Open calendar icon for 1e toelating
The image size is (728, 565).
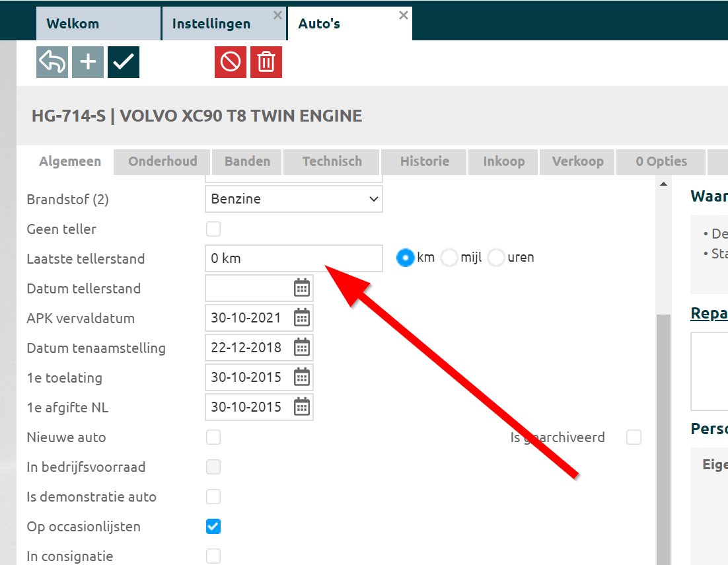click(x=301, y=377)
